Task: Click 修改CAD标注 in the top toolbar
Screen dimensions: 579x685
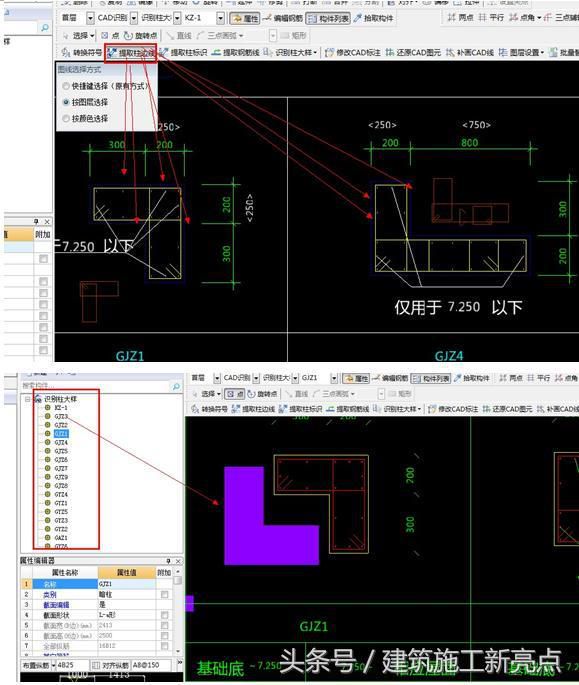Action: click(353, 53)
